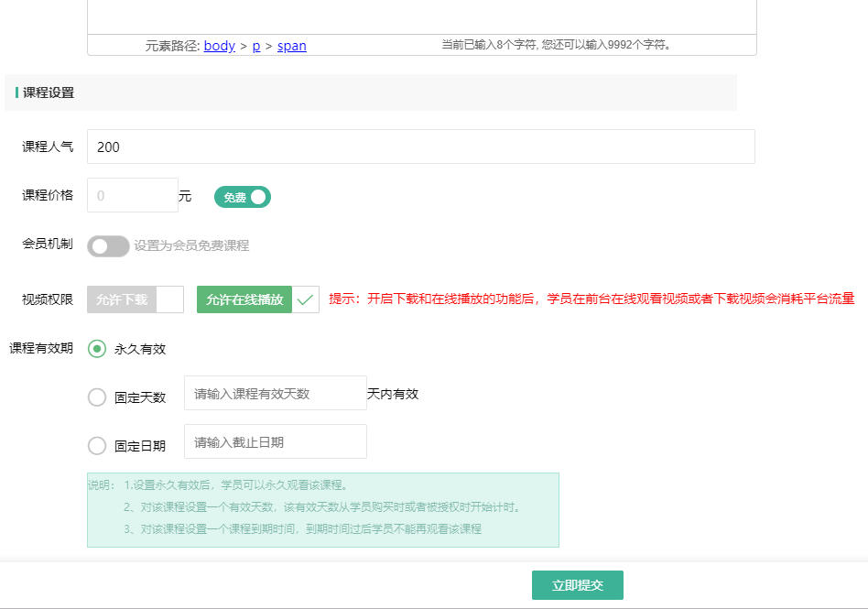Screen dimensions: 868x609
Task: Toggle the 允许在线播放 online playback option
Action: [x=258, y=299]
